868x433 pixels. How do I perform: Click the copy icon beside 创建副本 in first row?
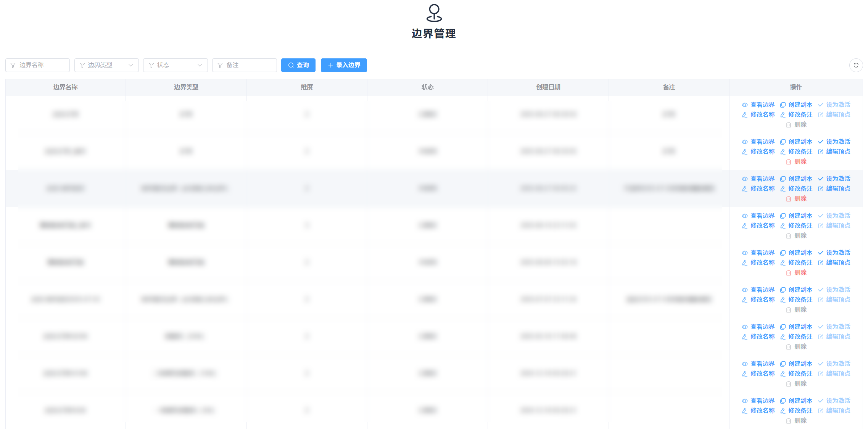pos(783,105)
